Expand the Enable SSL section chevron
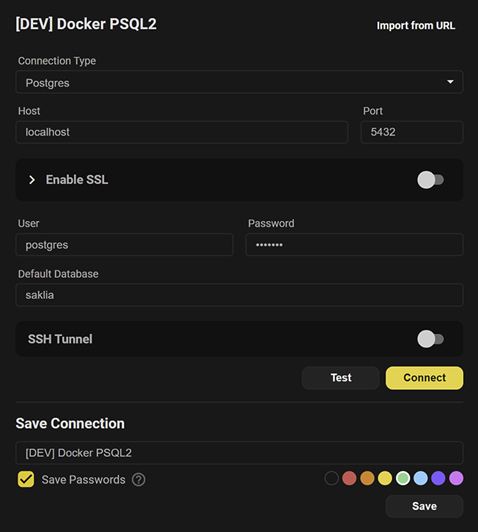The image size is (478, 532). pyautogui.click(x=32, y=180)
